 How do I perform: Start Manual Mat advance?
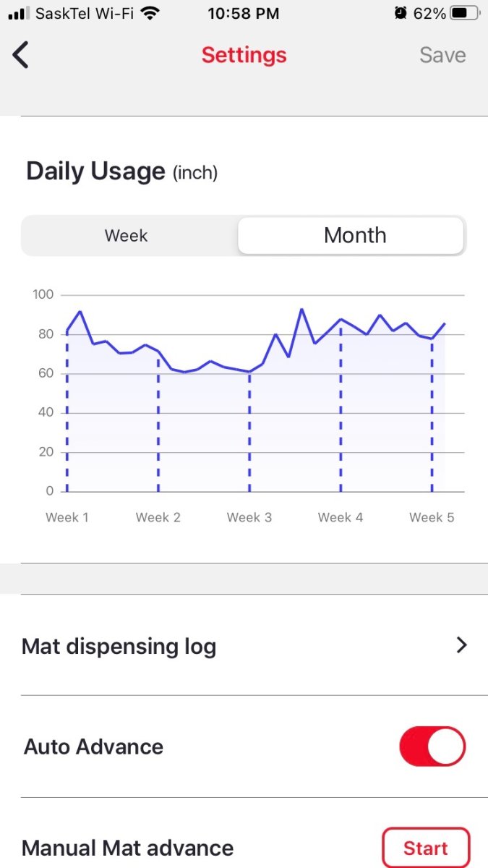coord(425,848)
